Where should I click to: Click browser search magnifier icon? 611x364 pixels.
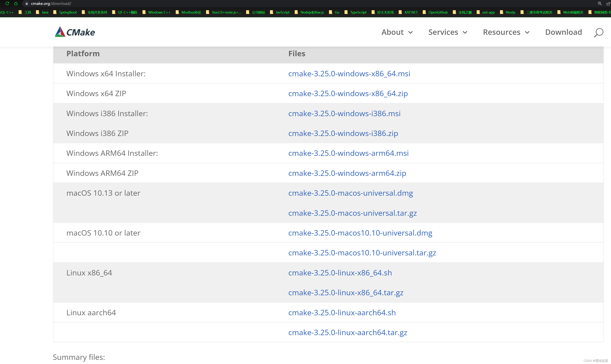[599, 3]
